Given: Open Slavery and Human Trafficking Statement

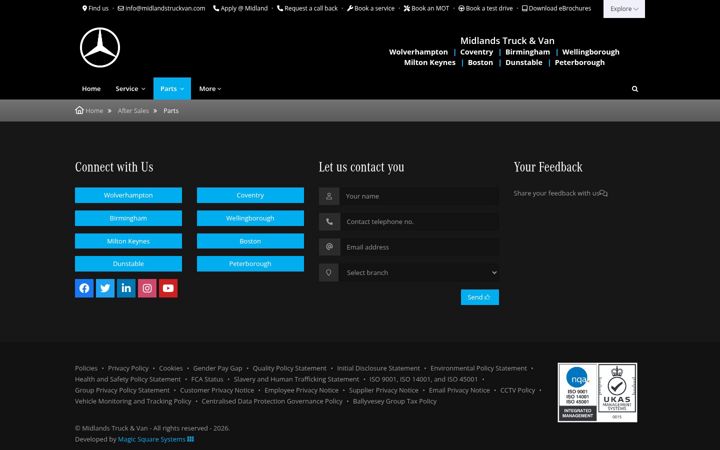Looking at the screenshot, I should coord(296,379).
